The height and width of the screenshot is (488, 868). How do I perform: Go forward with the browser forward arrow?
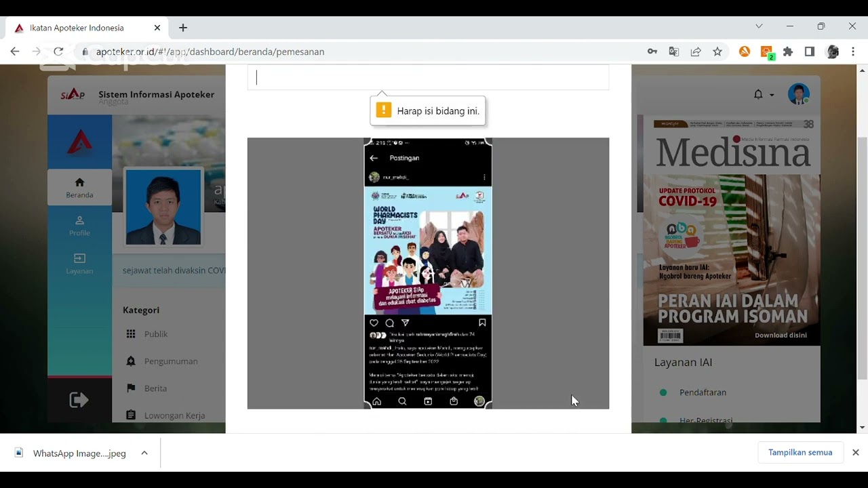(37, 52)
